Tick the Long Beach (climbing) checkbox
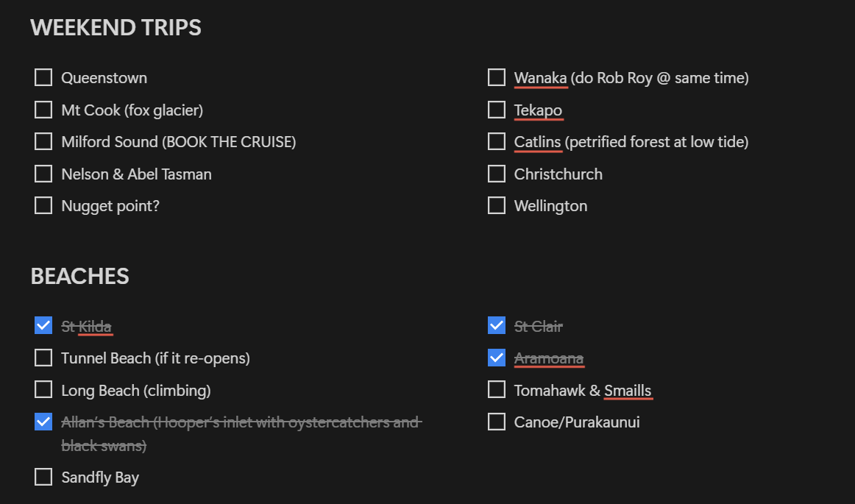The width and height of the screenshot is (855, 504). 43,390
